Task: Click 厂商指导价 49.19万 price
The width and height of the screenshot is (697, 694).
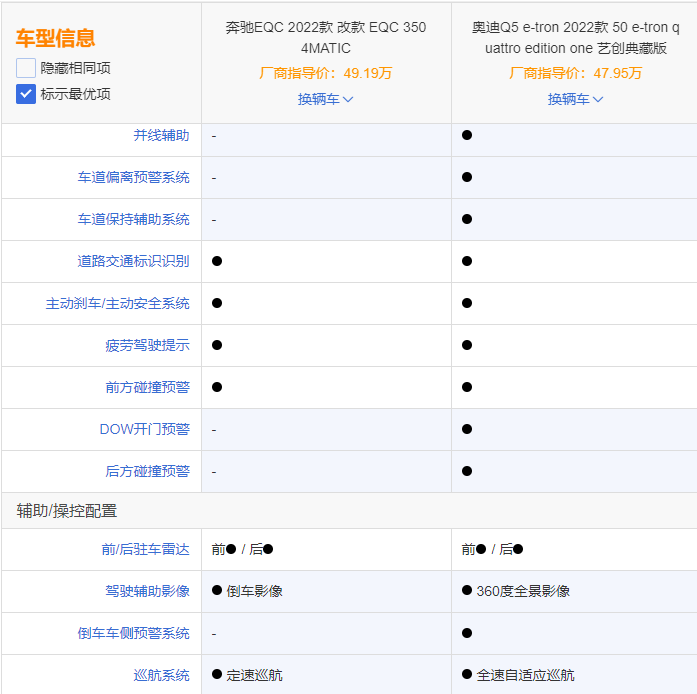Action: click(325, 73)
